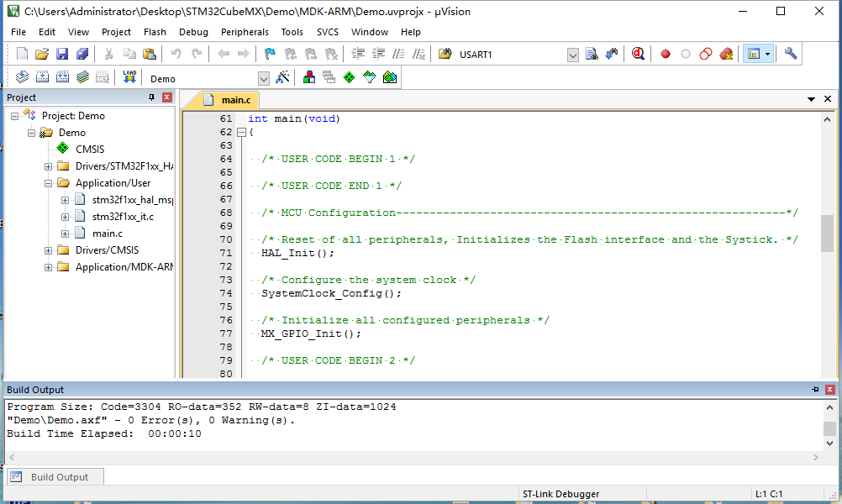Screen dimensions: 842x504
Task: Start debug session with red 'd' magnifier icon
Action: point(638,54)
